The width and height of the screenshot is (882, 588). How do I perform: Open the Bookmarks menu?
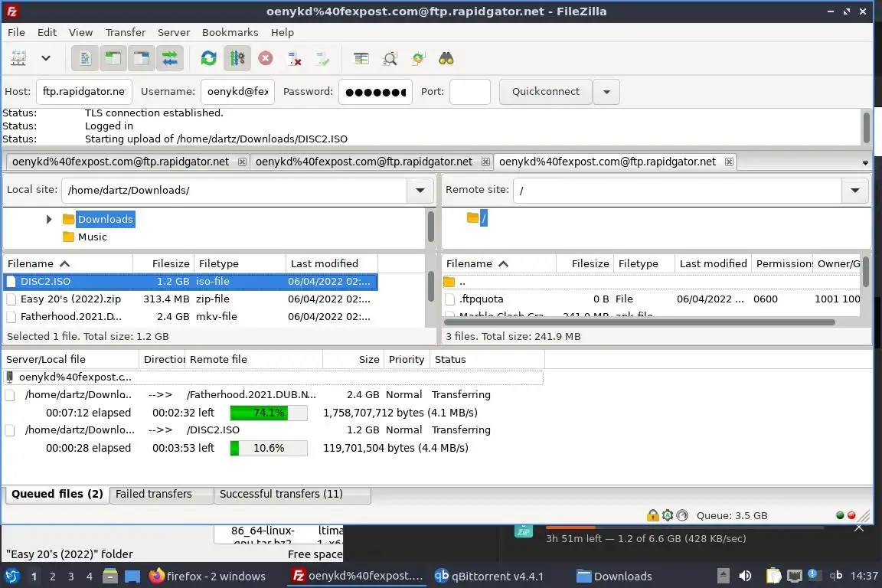[230, 33]
